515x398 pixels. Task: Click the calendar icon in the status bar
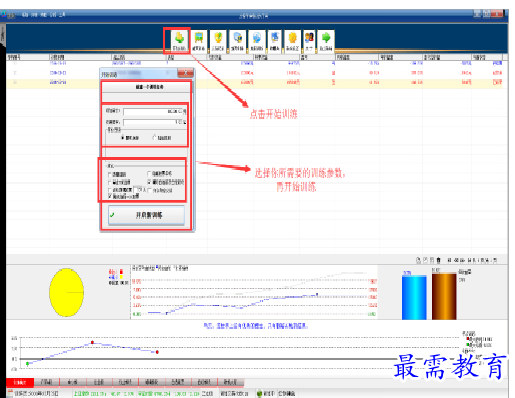[10, 394]
